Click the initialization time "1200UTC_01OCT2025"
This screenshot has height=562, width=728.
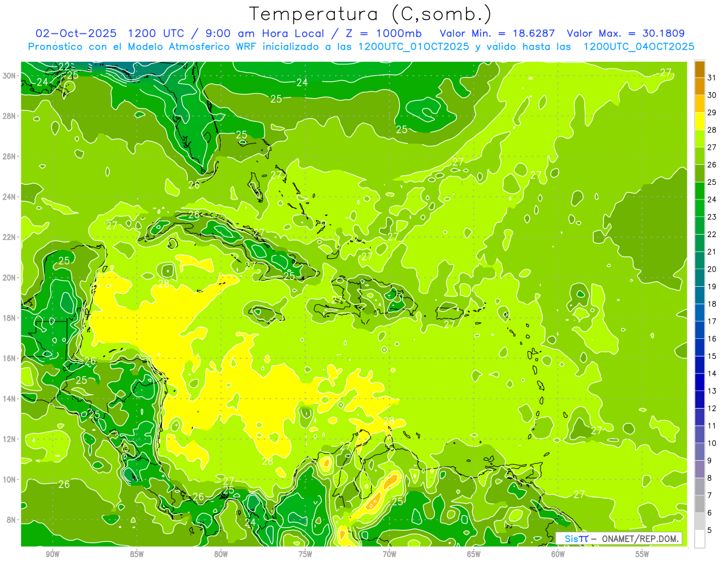(x=413, y=47)
